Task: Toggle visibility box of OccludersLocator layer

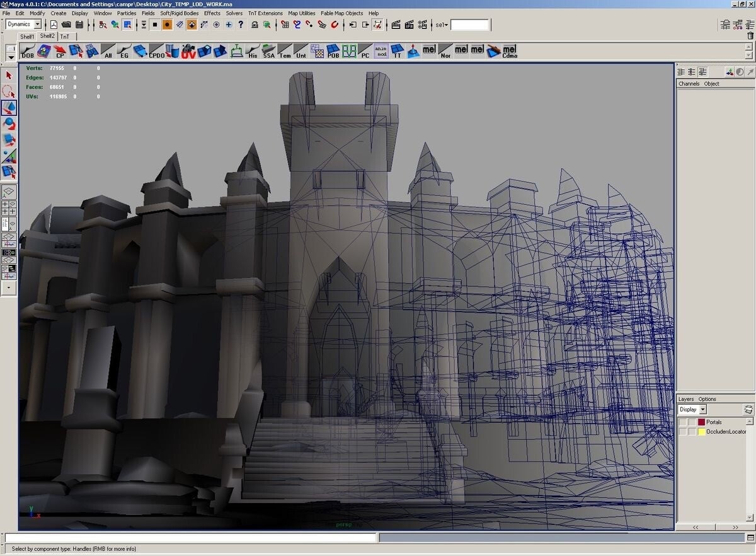Action: click(x=682, y=432)
